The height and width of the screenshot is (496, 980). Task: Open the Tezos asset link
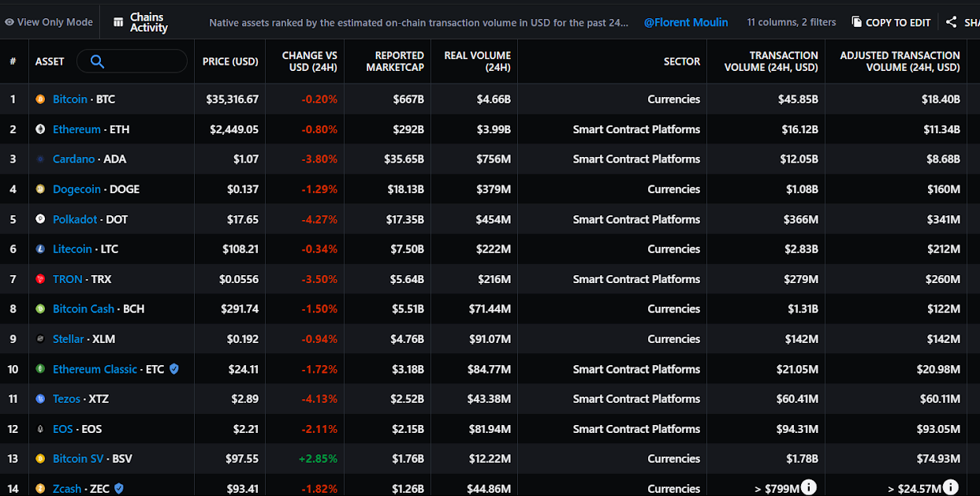pyautogui.click(x=66, y=399)
